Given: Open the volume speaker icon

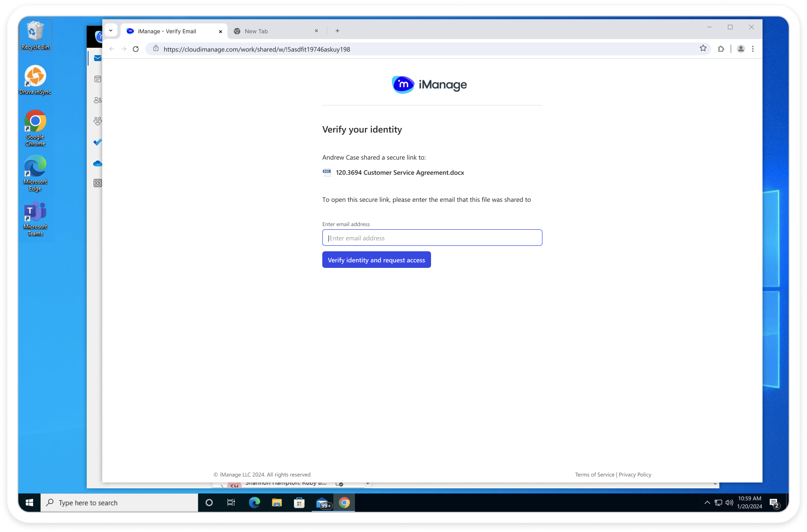Looking at the screenshot, I should 729,503.
